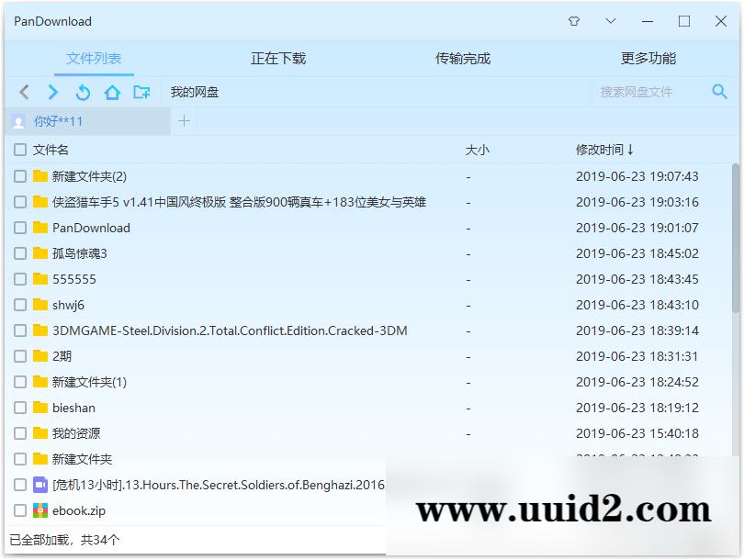Select the 孤岛惊魂3 folder checkbox
The image size is (744, 560).
20,253
